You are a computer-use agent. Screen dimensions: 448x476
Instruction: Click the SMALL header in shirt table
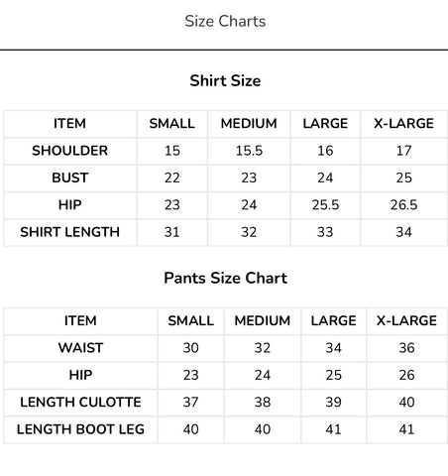[x=171, y=124]
